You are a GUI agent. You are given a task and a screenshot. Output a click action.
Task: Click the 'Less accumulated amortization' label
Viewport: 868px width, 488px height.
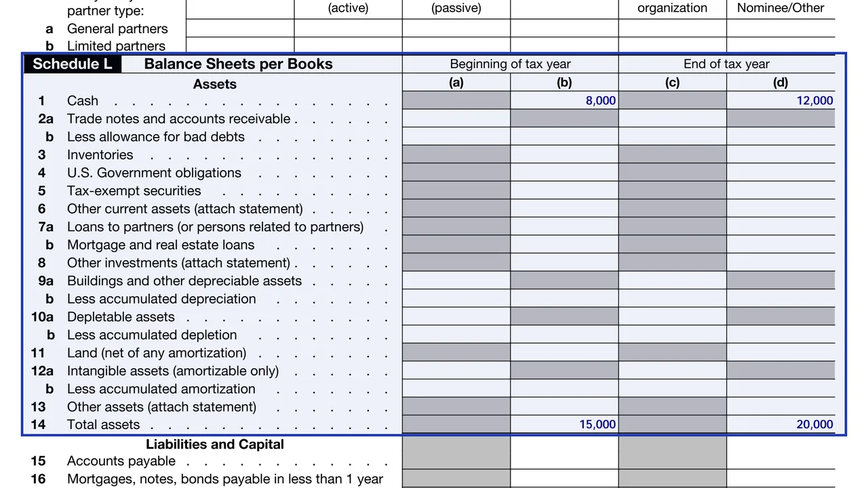point(161,389)
